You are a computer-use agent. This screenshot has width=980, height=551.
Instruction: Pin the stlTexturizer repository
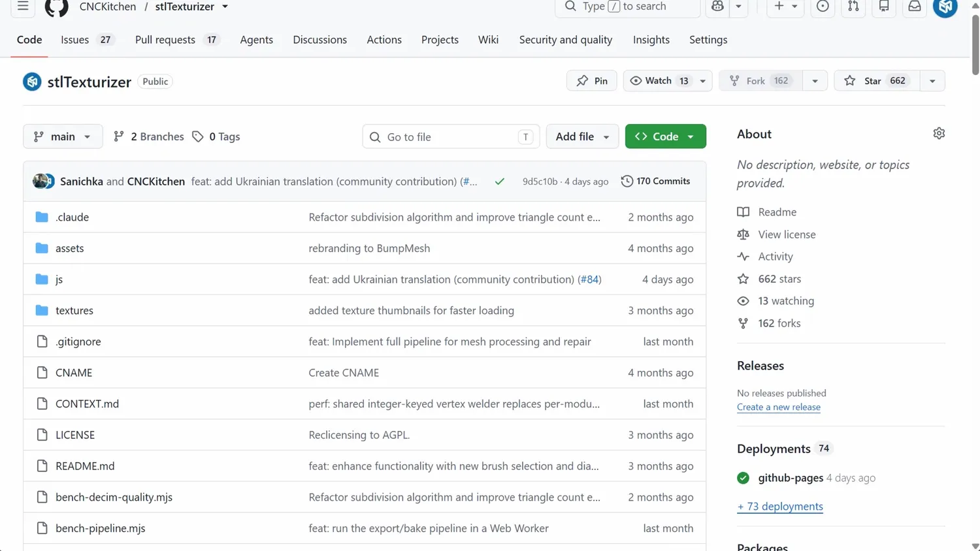(x=592, y=81)
